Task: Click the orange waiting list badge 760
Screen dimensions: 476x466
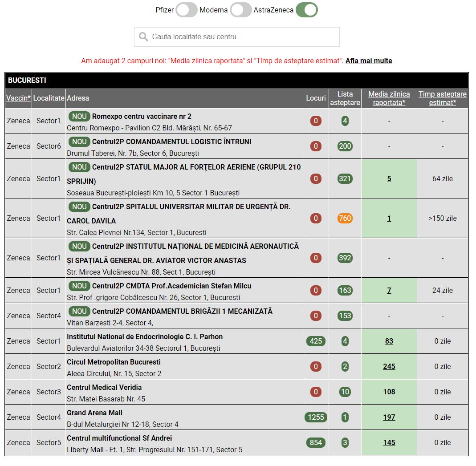Action: 345,218
